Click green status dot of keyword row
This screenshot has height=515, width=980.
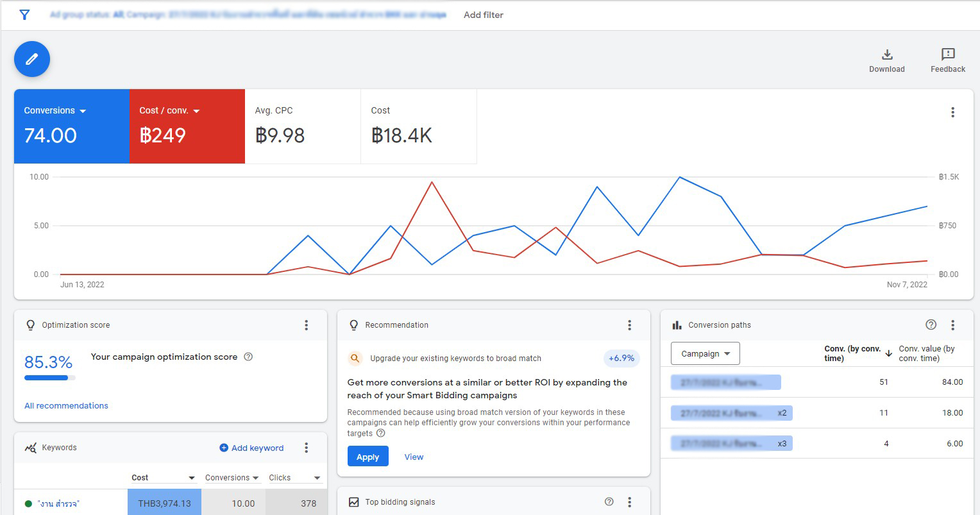[28, 503]
